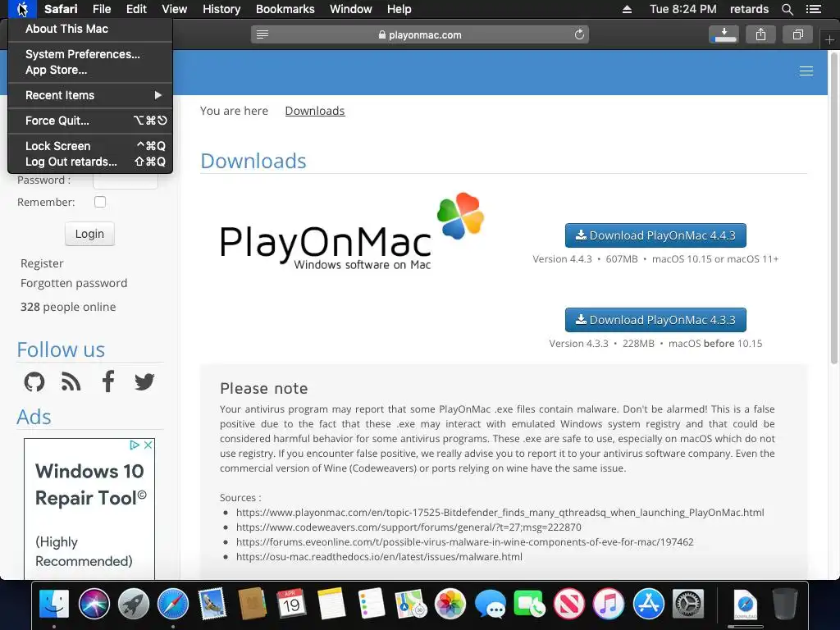This screenshot has width=840, height=630.
Task: Select Force Quit… menu entry
Action: pos(90,121)
